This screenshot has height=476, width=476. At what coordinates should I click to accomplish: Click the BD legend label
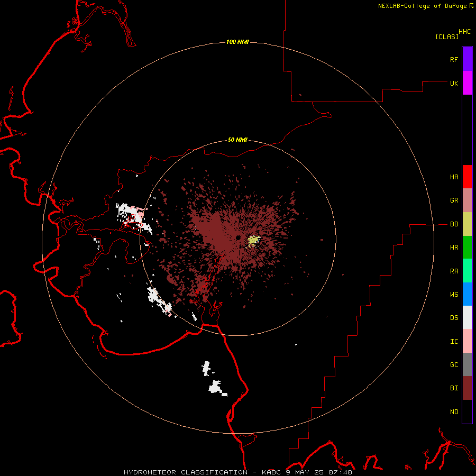tap(454, 224)
